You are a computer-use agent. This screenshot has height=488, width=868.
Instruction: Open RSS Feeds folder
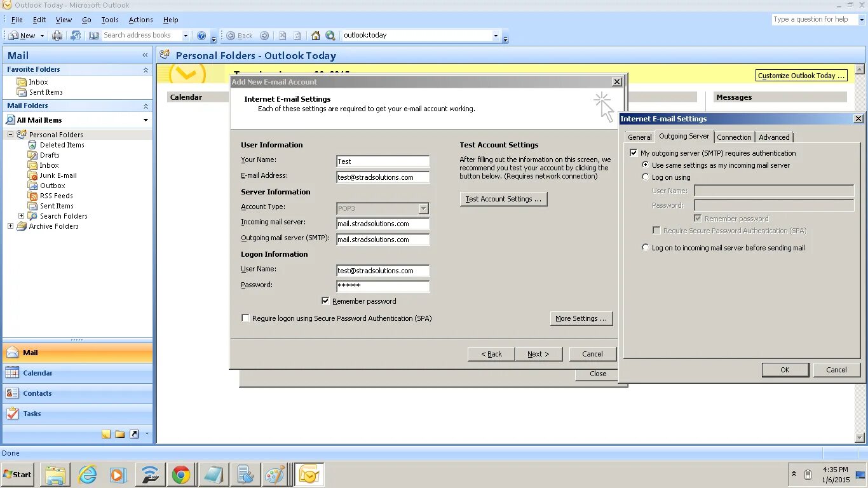(56, 196)
